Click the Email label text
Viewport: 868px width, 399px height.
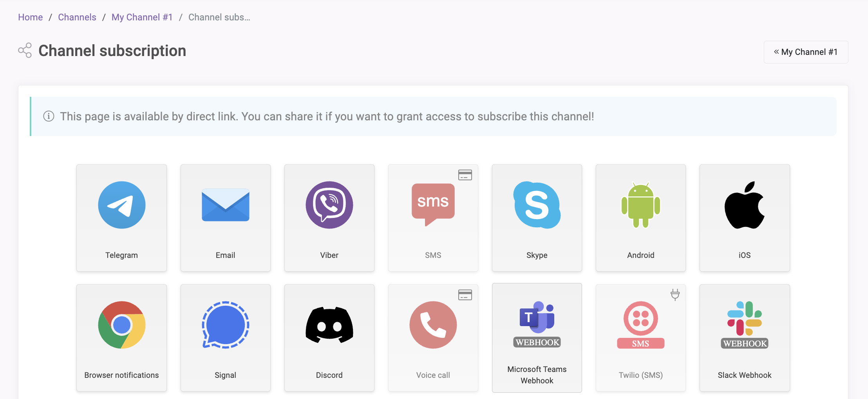(226, 255)
